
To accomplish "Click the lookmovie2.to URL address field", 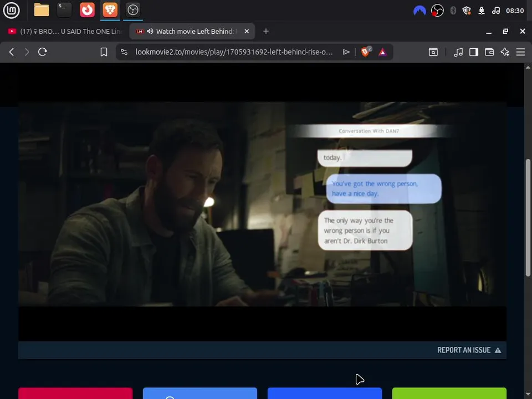I will tap(234, 52).
